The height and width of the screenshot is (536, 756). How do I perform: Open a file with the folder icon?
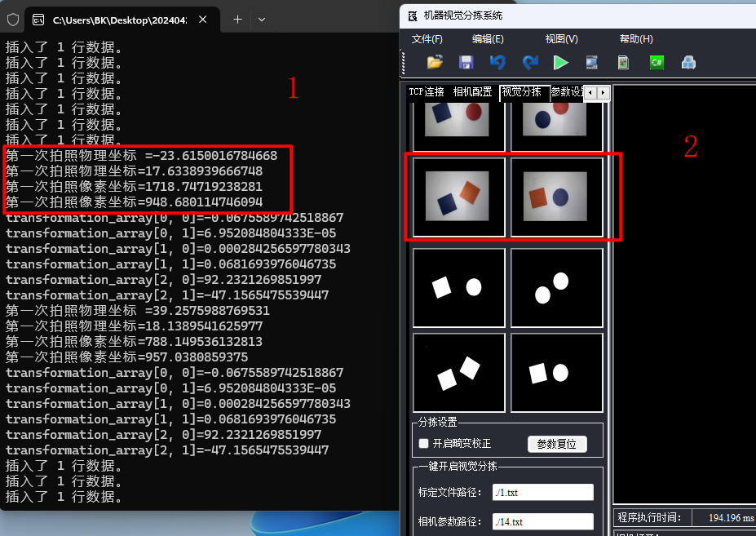[x=435, y=62]
